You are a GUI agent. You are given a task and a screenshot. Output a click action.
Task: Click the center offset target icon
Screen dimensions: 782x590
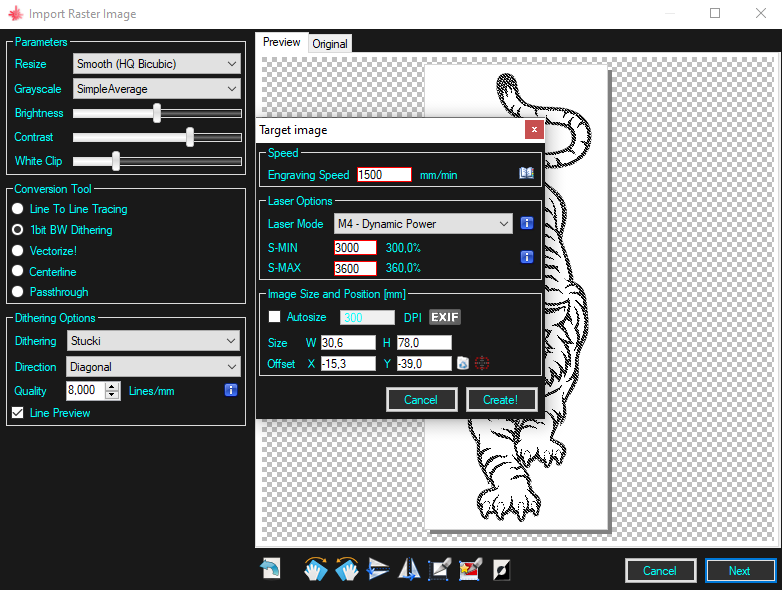[482, 364]
